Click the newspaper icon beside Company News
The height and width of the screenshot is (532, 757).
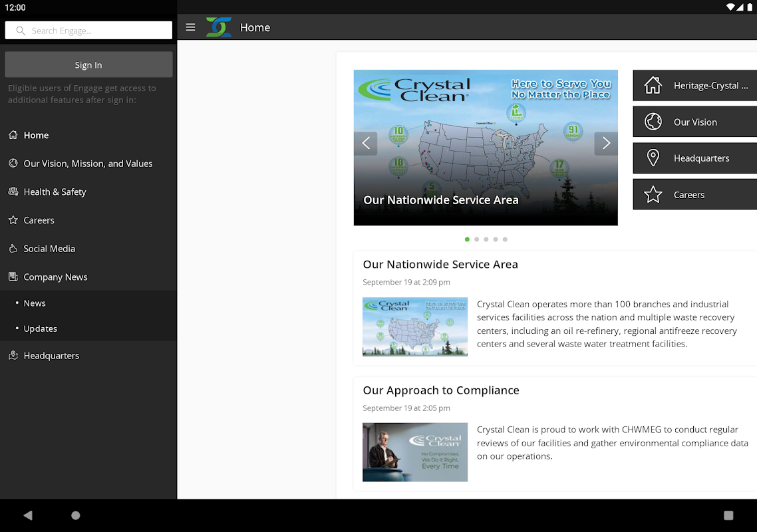(13, 277)
